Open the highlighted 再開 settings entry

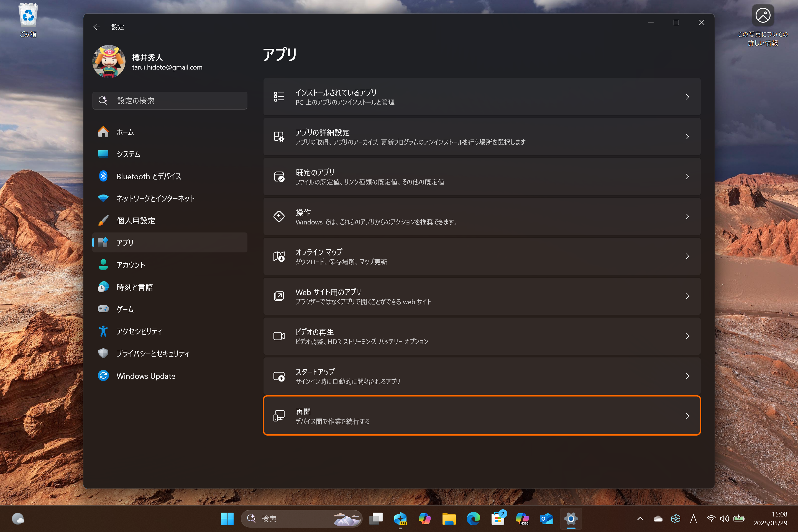pyautogui.click(x=482, y=416)
